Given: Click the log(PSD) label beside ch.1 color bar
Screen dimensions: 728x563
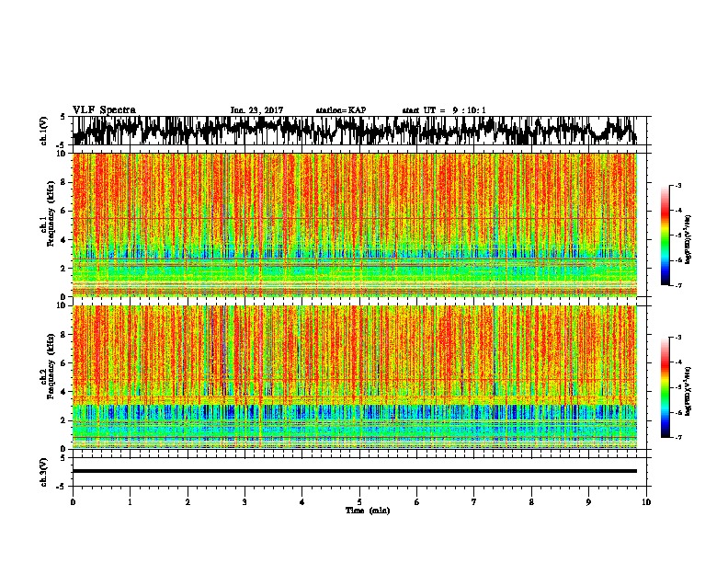Looking at the screenshot, I should pyautogui.click(x=688, y=240).
